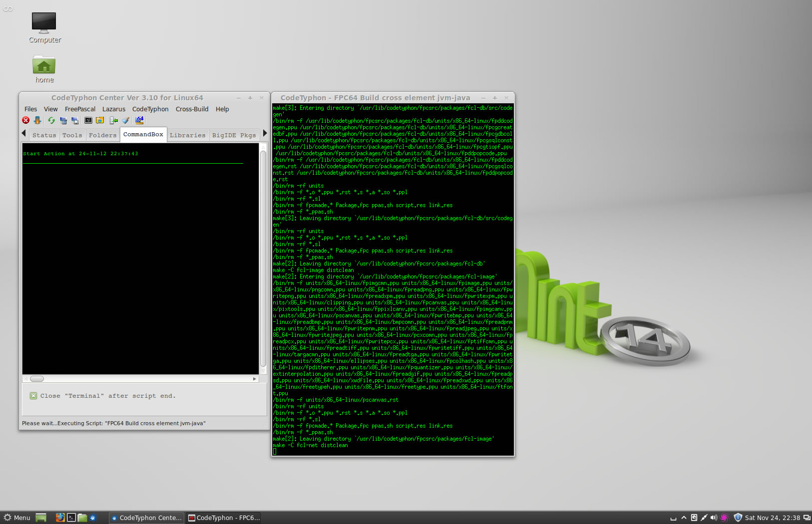This screenshot has width=812, height=524.
Task: Click the cascading windows toolbar icon
Action: [75, 120]
